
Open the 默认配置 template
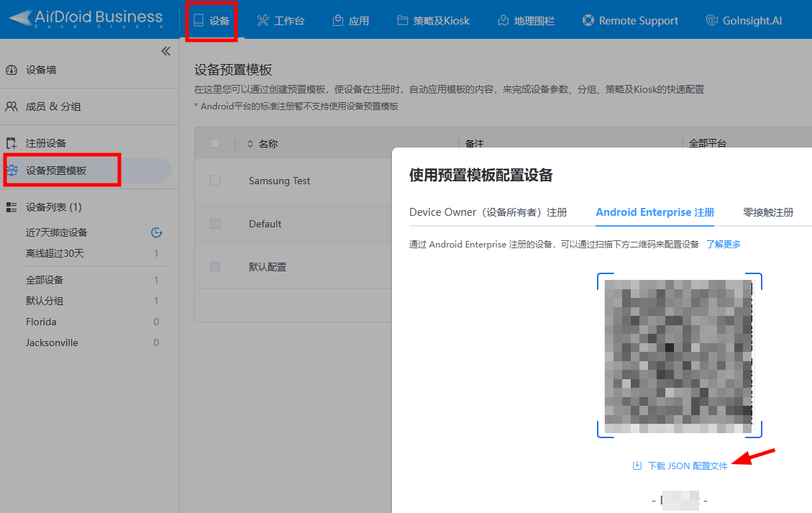268,267
